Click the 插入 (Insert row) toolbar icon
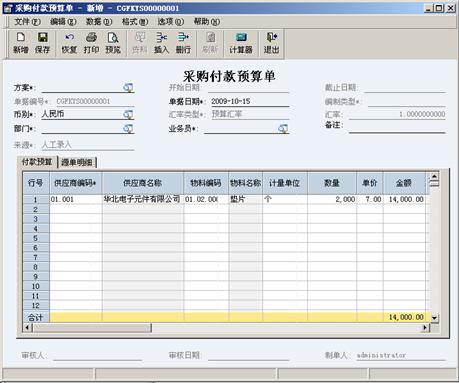 (161, 43)
